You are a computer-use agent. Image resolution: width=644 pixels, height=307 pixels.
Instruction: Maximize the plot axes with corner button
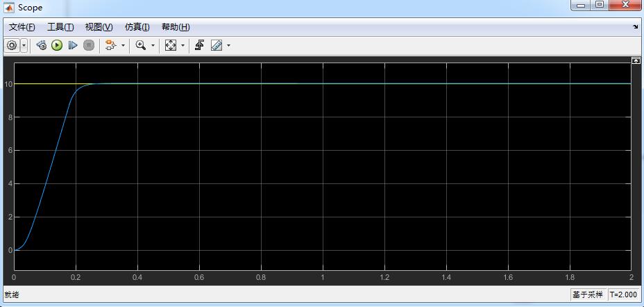[x=636, y=60]
